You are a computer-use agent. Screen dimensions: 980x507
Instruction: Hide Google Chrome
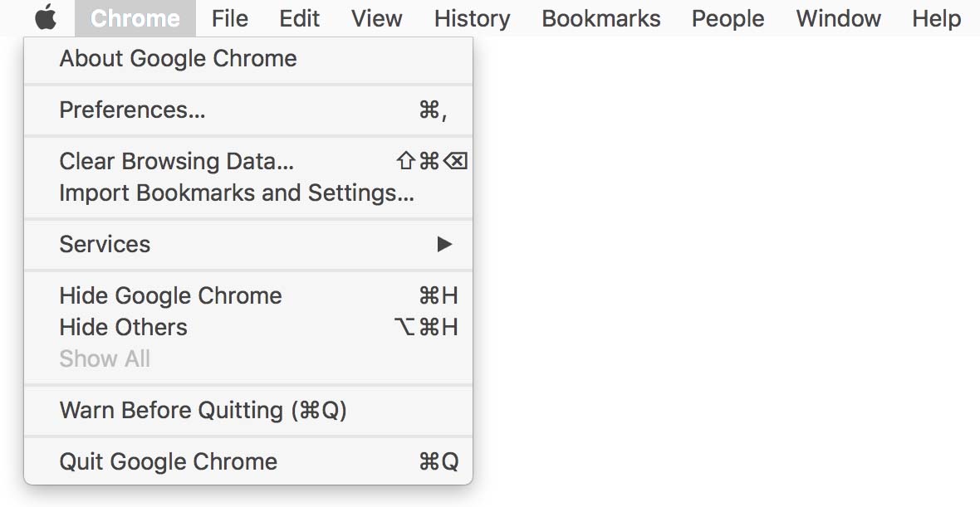(169, 295)
